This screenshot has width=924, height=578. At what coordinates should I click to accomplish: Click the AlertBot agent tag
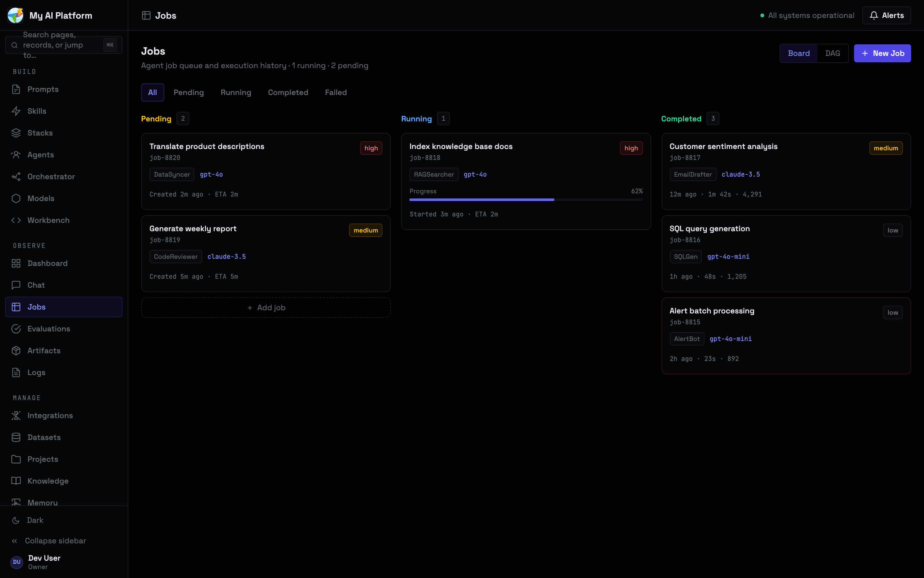click(687, 339)
